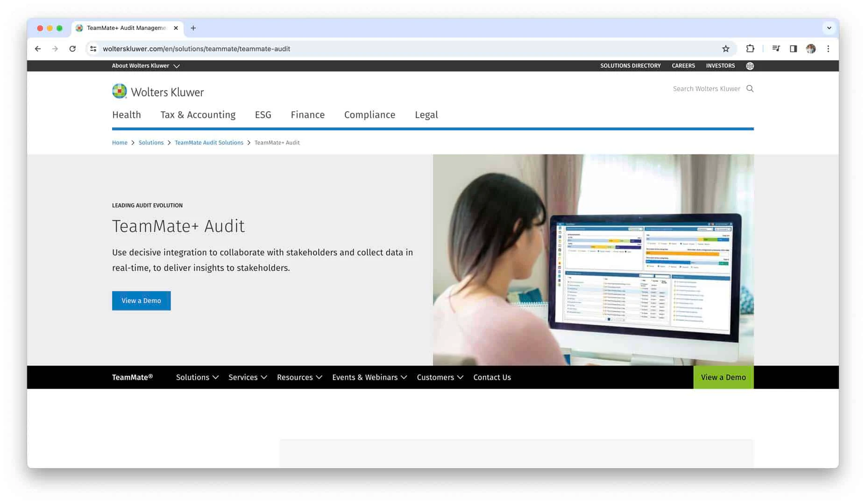Expand the Services dropdown

(248, 377)
